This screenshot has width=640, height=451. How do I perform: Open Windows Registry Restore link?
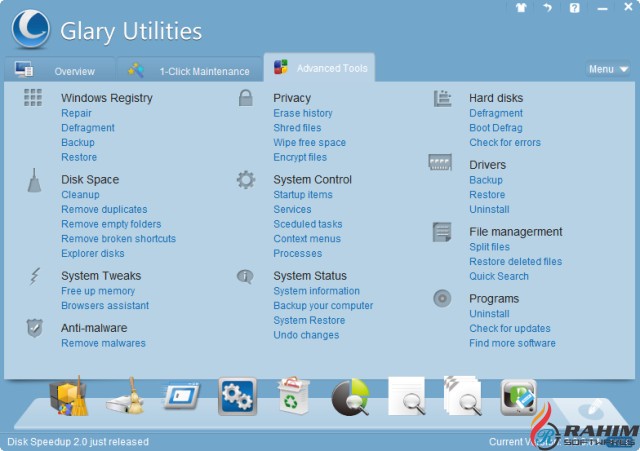click(79, 157)
